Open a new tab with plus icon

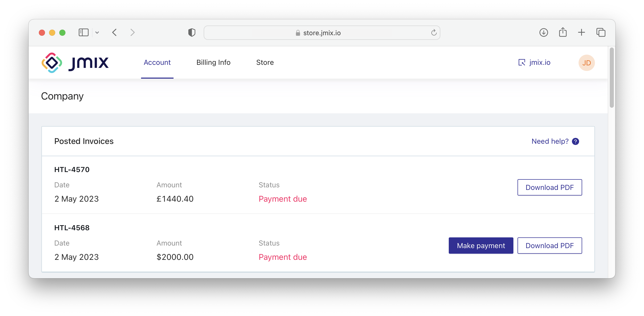(x=581, y=33)
